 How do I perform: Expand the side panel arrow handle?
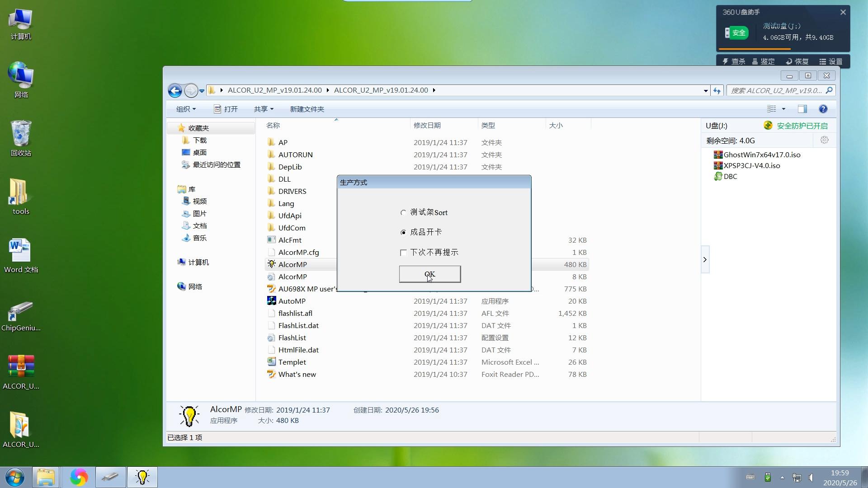coord(705,259)
